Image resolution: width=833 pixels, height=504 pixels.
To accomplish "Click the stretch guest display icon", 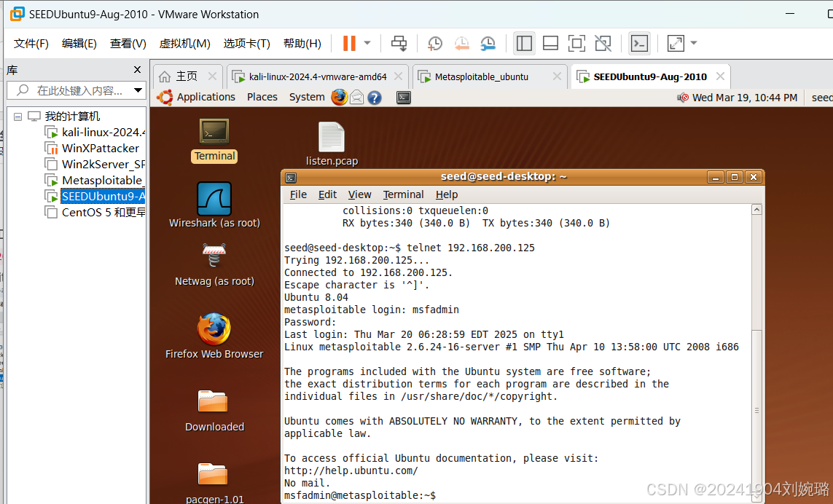I will [x=676, y=43].
